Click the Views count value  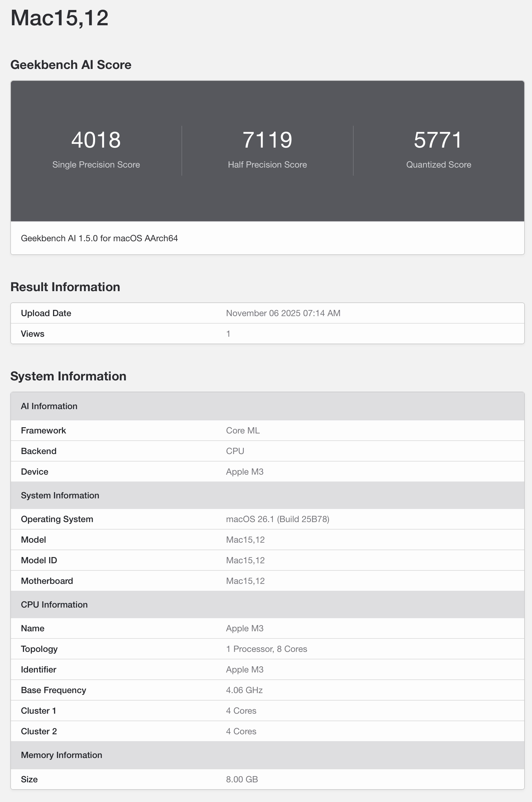coord(228,334)
